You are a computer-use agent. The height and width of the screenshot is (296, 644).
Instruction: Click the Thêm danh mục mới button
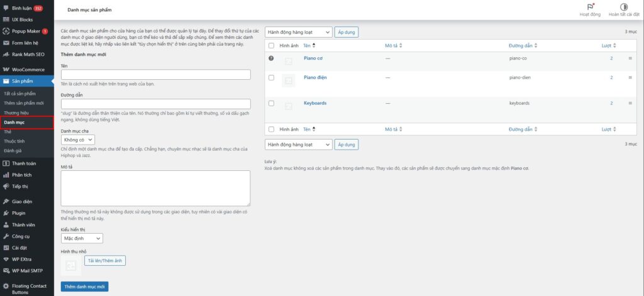(85, 287)
